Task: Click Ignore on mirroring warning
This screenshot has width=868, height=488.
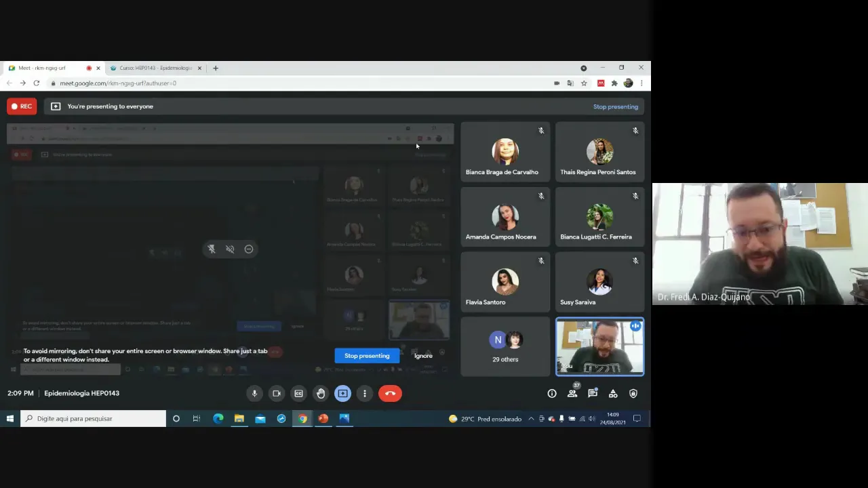Action: (423, 356)
